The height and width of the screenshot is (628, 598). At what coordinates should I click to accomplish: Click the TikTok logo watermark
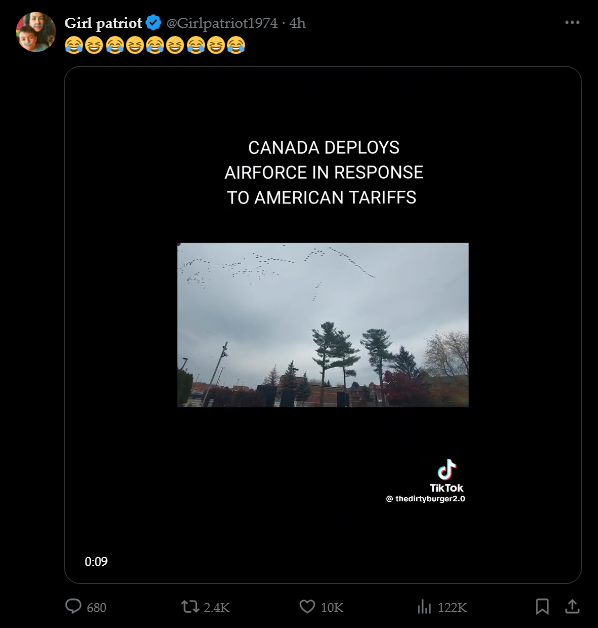447,476
